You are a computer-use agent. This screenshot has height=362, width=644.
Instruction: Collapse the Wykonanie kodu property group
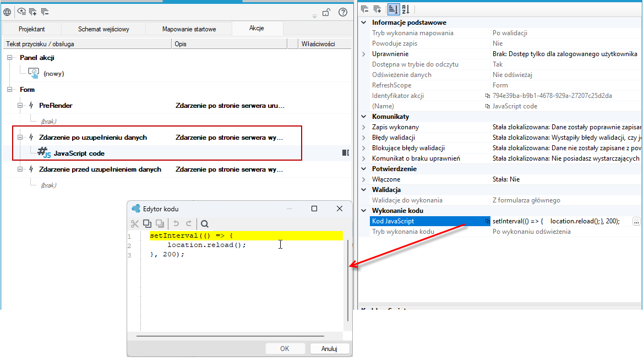[364, 211]
